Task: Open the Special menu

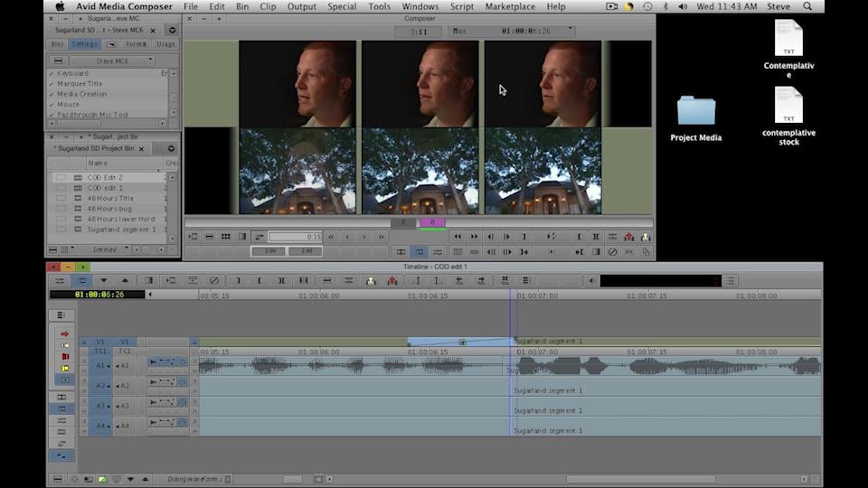Action: (x=342, y=6)
